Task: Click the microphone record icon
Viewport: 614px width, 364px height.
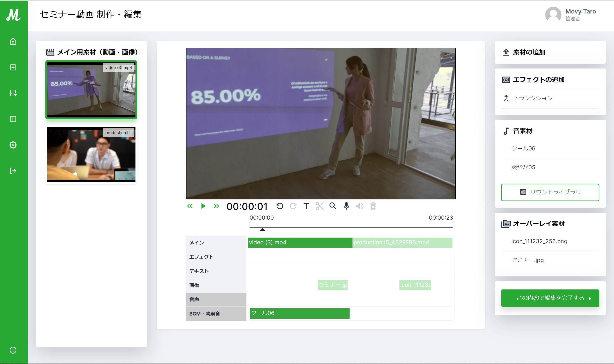Action: click(x=346, y=206)
